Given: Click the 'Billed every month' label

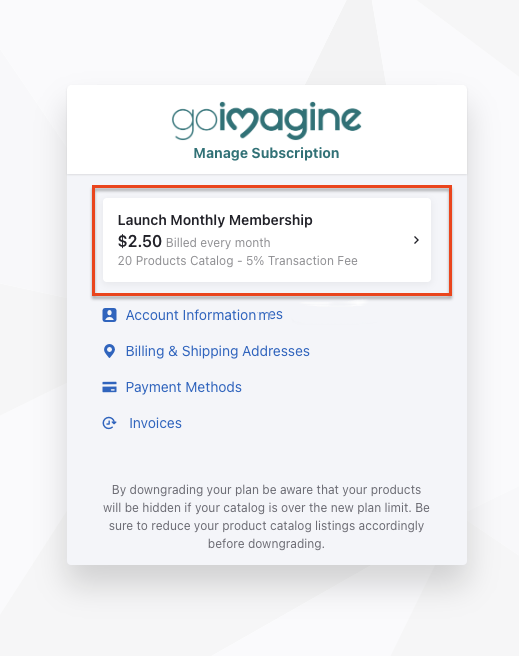Looking at the screenshot, I should [x=218, y=243].
